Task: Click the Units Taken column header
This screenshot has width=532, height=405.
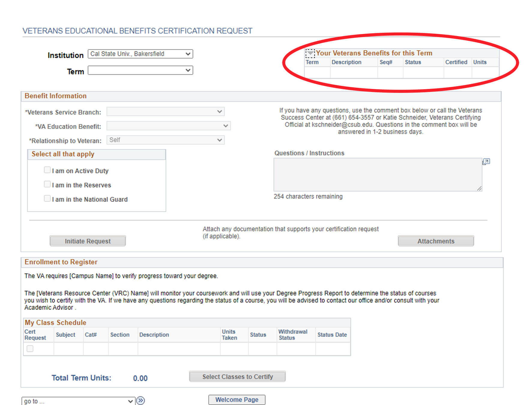Action: click(x=229, y=335)
